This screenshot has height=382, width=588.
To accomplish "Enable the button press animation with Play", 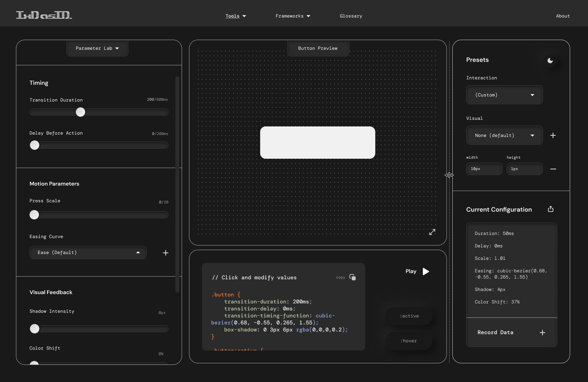I will coord(417,271).
